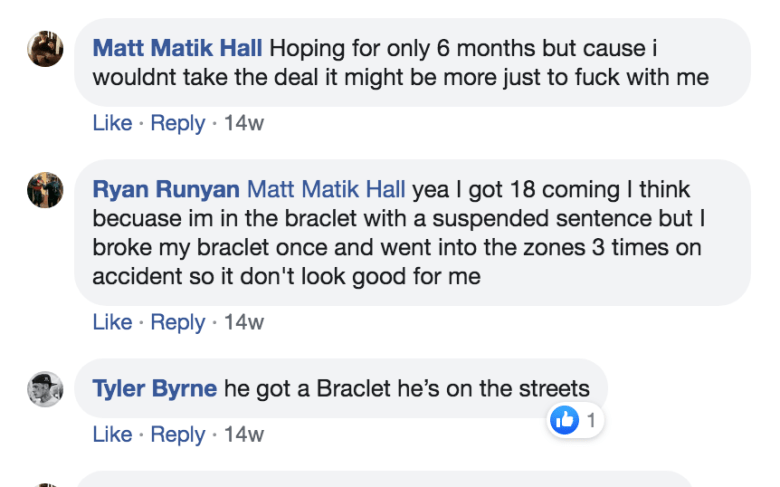Click Matt Matik Hall's profile picture
The height and width of the screenshot is (487, 780).
click(45, 48)
